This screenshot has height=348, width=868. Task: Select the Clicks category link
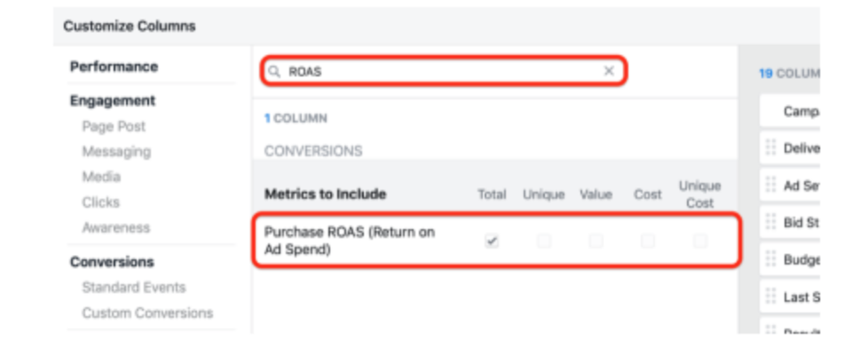pyautogui.click(x=101, y=202)
